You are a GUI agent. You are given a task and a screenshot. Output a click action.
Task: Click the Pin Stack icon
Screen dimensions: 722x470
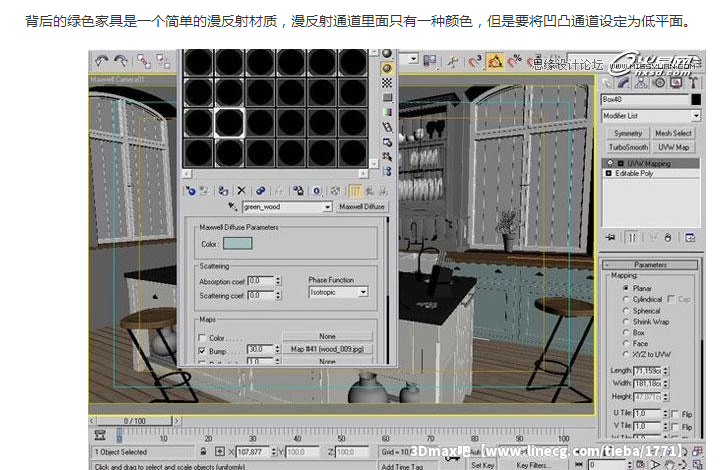tap(610, 238)
